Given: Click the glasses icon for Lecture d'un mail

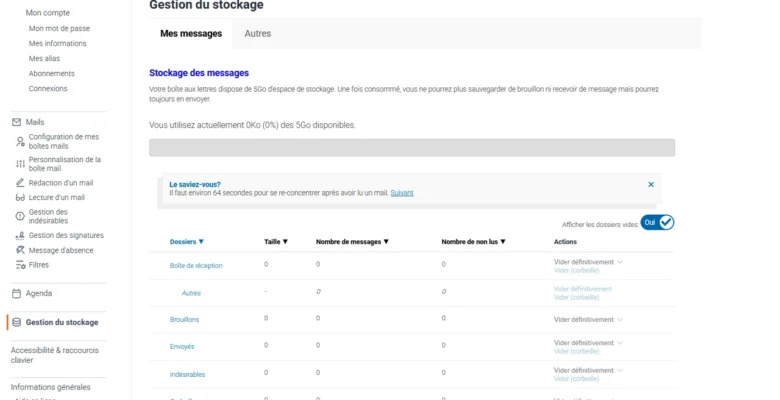Looking at the screenshot, I should click(x=20, y=198).
